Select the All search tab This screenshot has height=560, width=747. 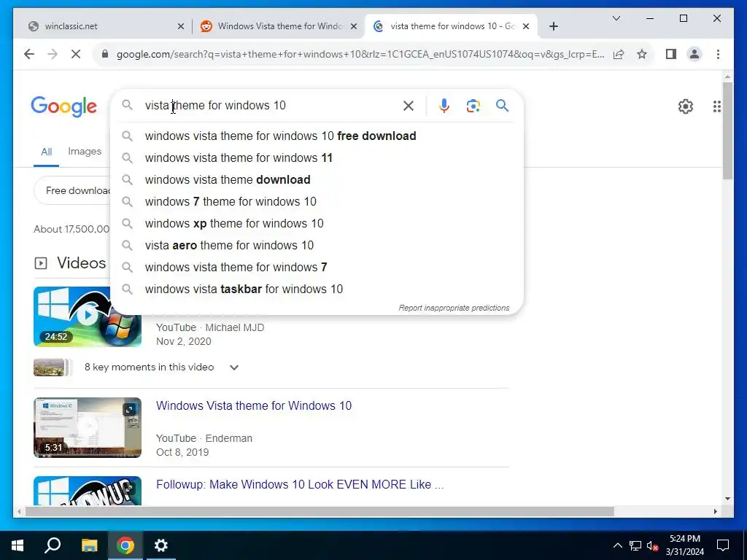tap(46, 152)
